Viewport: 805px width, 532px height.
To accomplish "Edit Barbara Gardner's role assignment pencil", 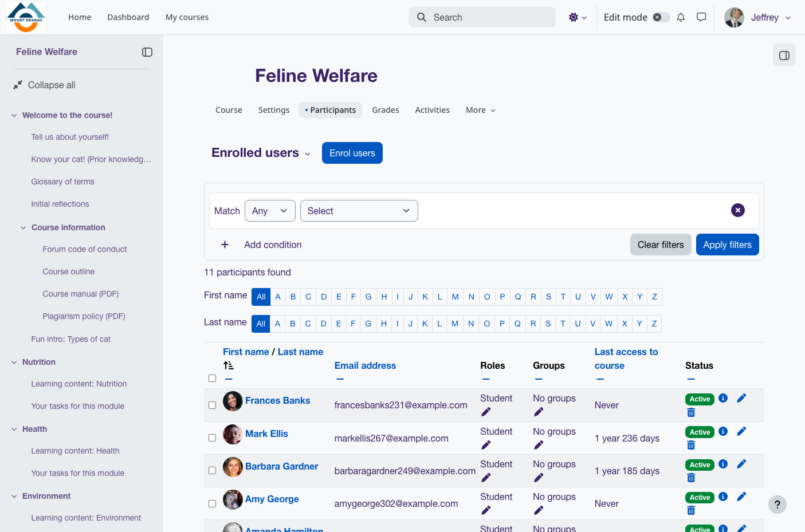I will [x=486, y=478].
